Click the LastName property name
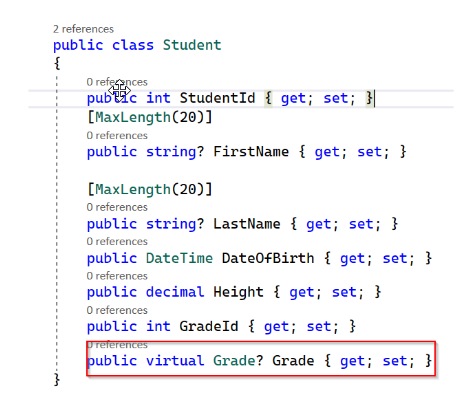 (x=247, y=224)
